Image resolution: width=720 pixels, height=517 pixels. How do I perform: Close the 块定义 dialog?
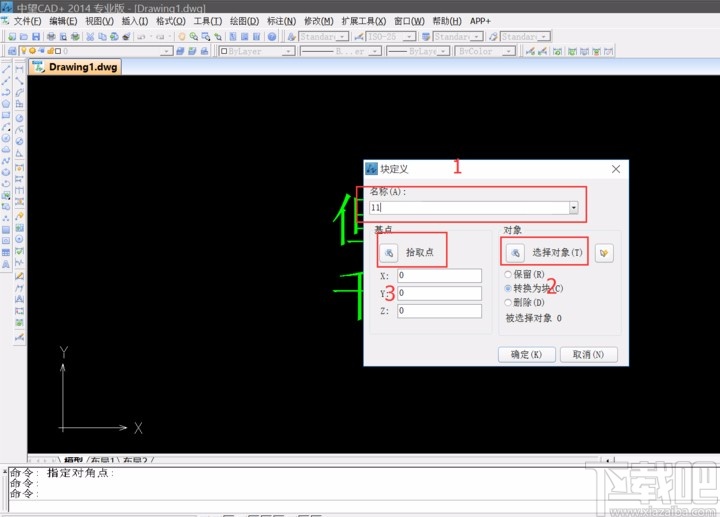[616, 169]
